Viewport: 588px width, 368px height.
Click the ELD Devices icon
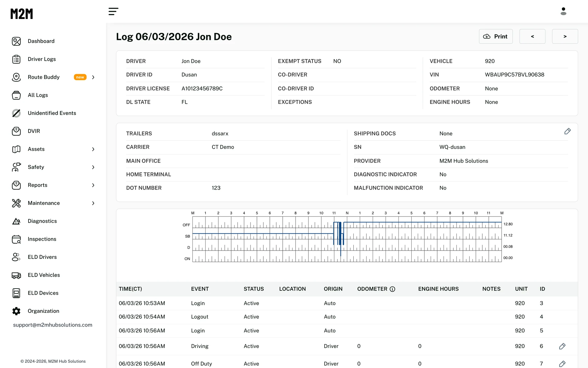[x=16, y=293]
